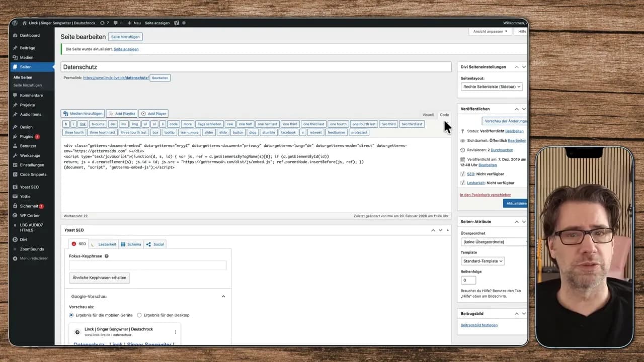Click Durchsuchen revisions link
The width and height of the screenshot is (644, 362).
502,150
